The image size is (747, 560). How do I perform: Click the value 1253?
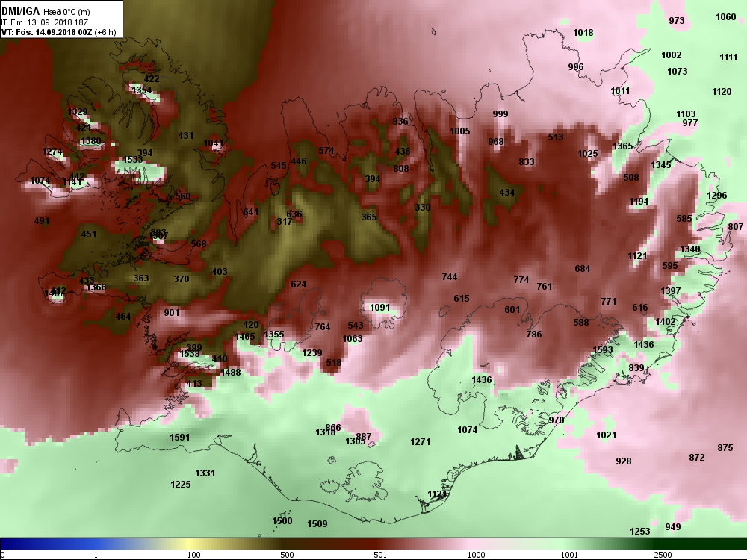640,532
